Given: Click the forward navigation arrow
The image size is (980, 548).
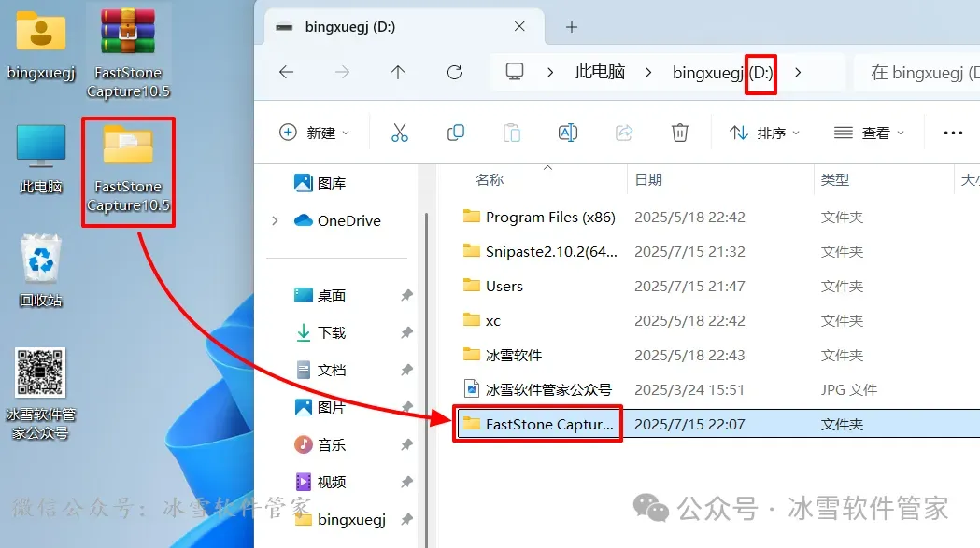Looking at the screenshot, I should point(342,73).
